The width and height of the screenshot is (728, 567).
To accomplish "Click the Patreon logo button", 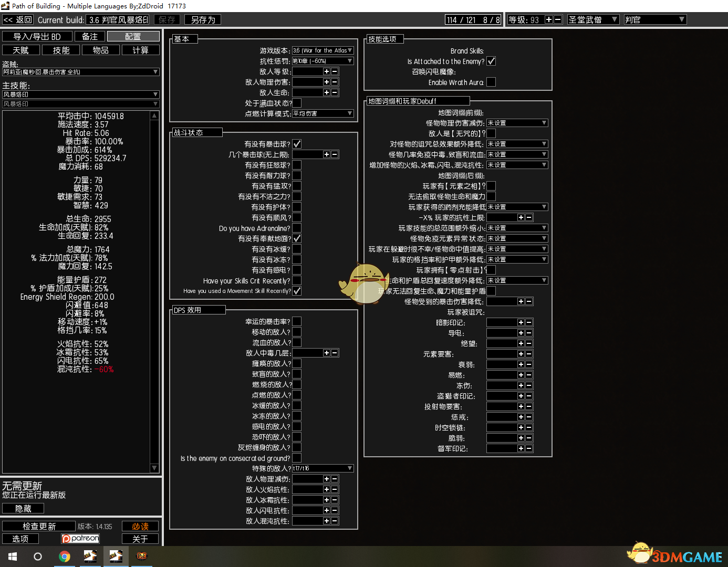I will 80,539.
